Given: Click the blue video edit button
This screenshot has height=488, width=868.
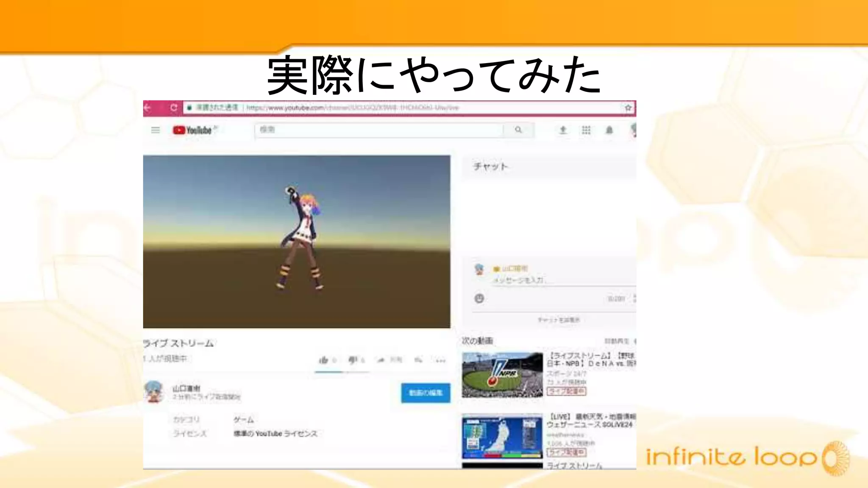Looking at the screenshot, I should pos(426,393).
